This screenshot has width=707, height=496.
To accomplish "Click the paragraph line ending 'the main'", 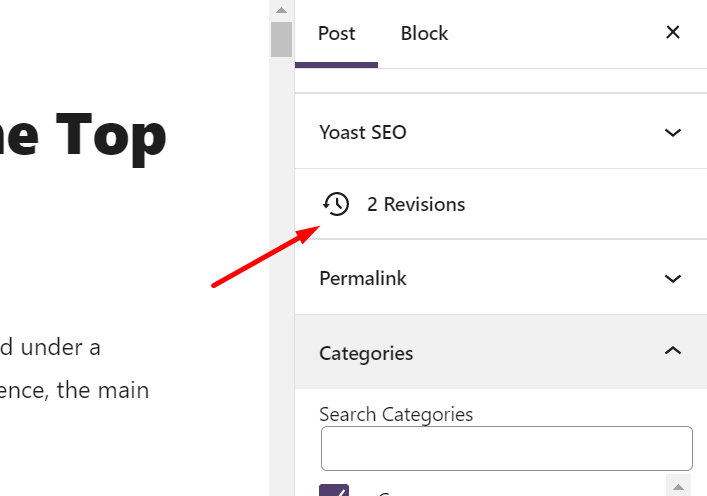I will 75,390.
